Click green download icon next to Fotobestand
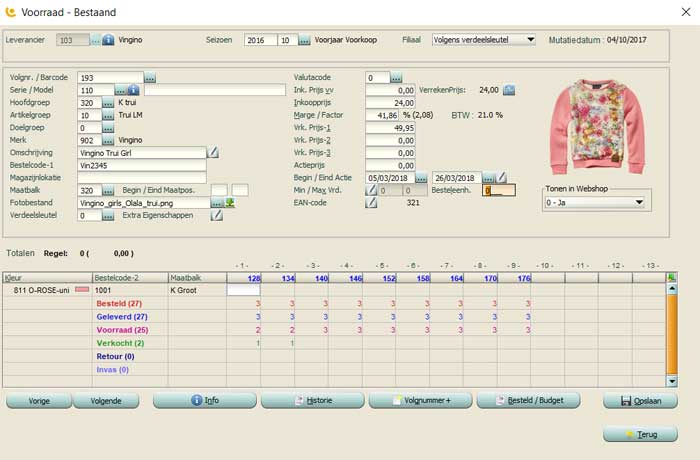700x460 pixels. pos(230,203)
